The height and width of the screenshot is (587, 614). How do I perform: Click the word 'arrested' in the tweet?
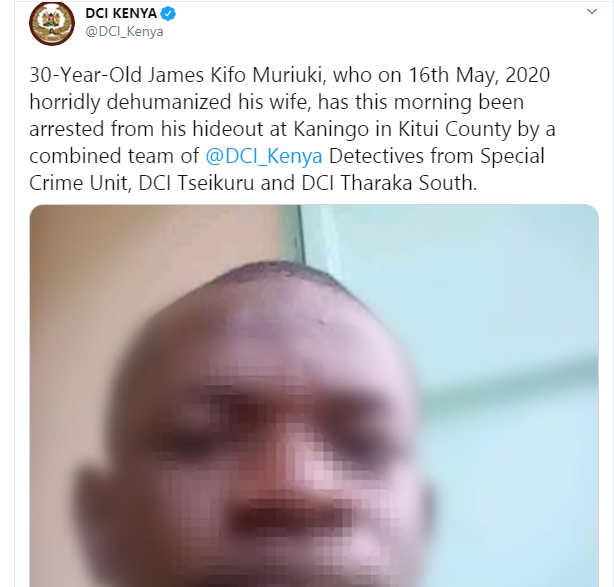coord(67,129)
